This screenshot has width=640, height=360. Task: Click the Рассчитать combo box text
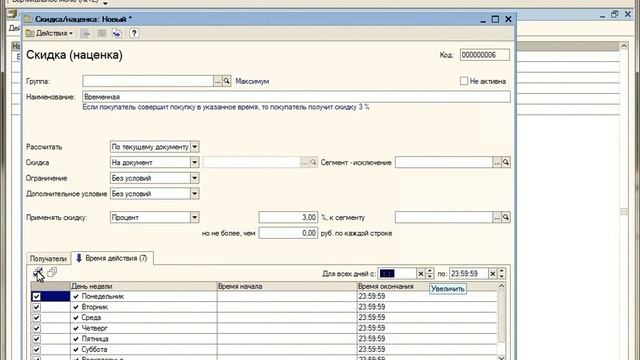[150, 147]
